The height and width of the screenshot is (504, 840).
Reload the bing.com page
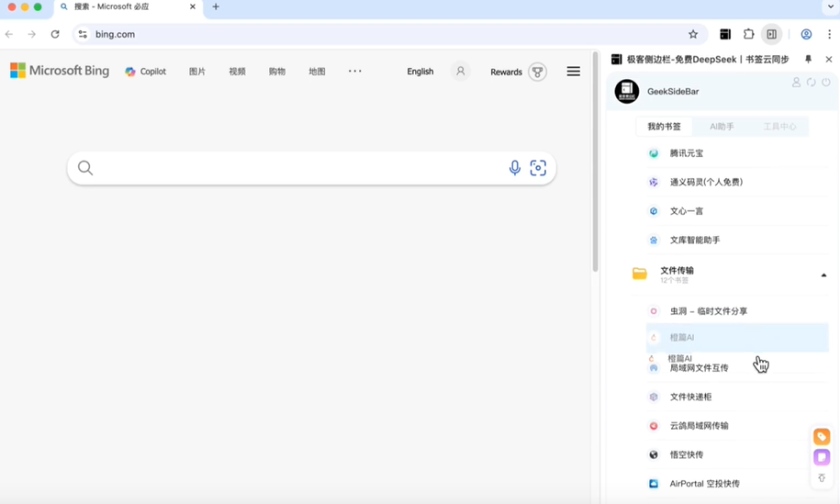point(55,34)
